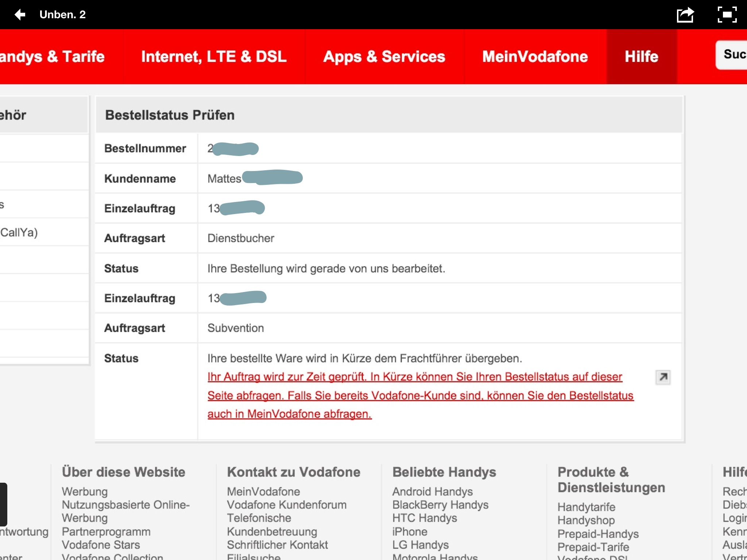The height and width of the screenshot is (560, 747).
Task: Open Internet, LTE & DSL menu
Action: 214,57
